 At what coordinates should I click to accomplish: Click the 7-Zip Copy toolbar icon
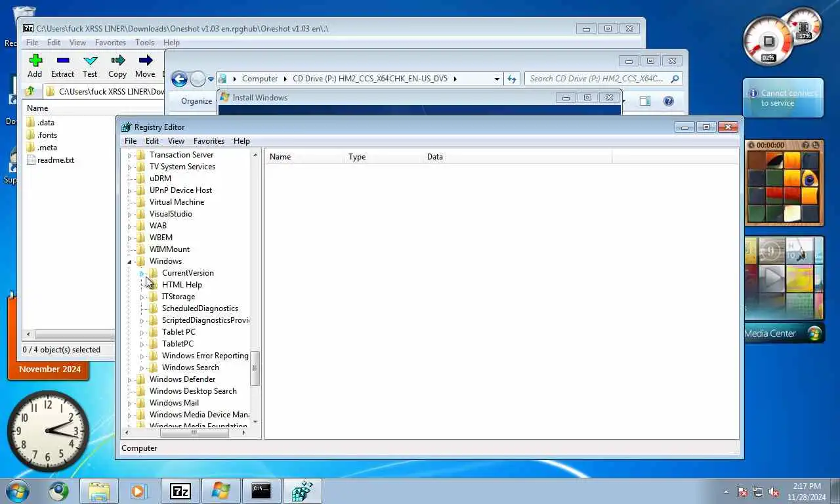click(117, 61)
